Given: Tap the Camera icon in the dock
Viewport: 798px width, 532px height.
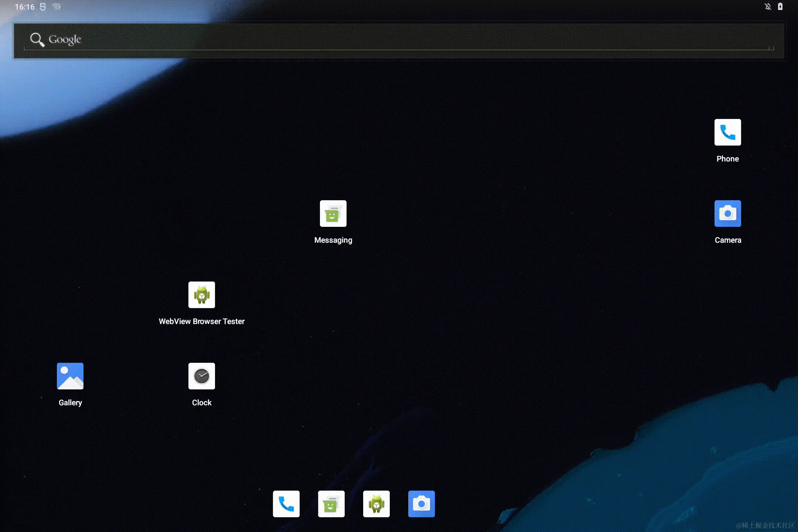Looking at the screenshot, I should 421,504.
